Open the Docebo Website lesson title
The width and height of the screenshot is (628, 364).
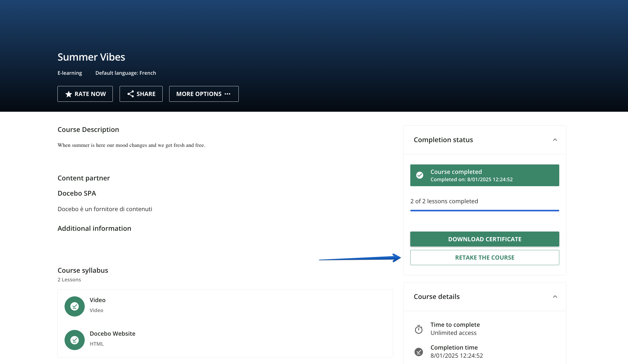pyautogui.click(x=113, y=334)
